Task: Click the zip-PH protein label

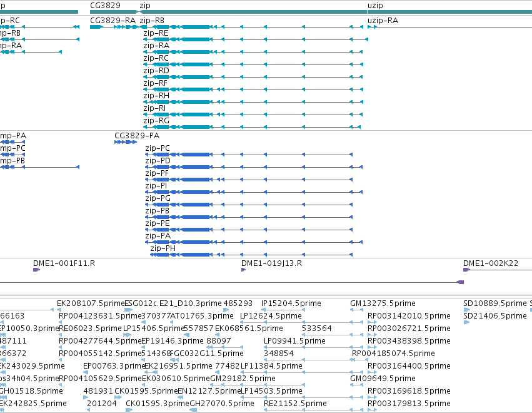Action: tap(163, 249)
